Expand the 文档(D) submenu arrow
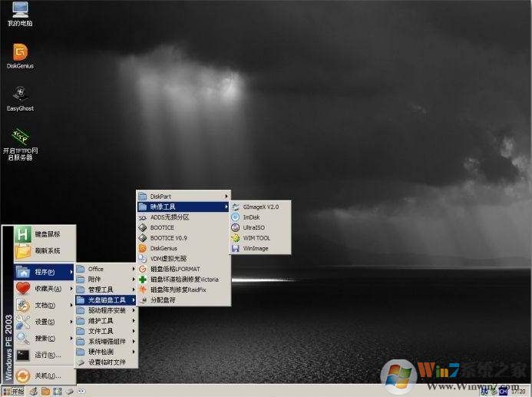The height and width of the screenshot is (397, 532). coord(71,305)
